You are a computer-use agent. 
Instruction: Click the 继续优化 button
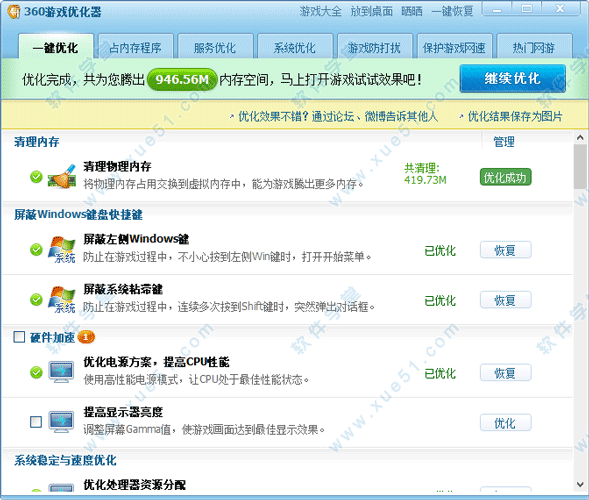(x=512, y=78)
